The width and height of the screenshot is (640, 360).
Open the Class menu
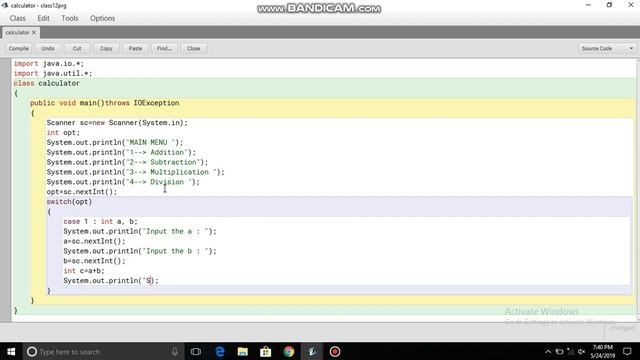click(18, 18)
